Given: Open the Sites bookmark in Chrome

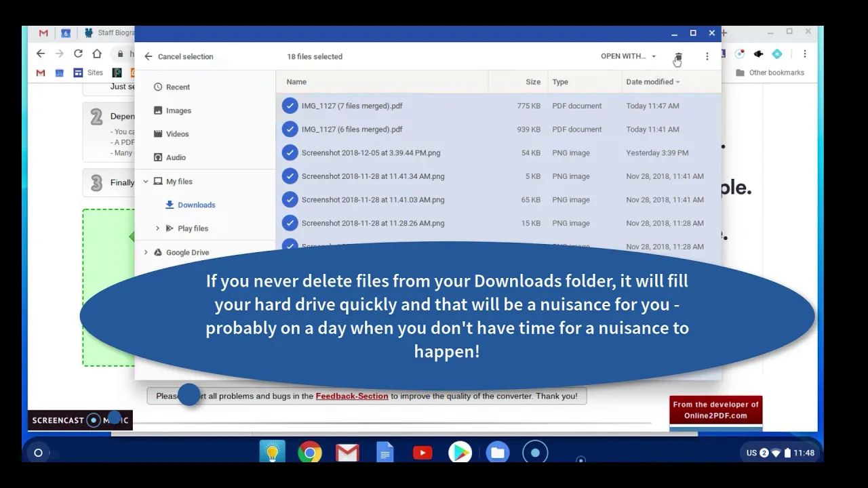Looking at the screenshot, I should [x=88, y=73].
